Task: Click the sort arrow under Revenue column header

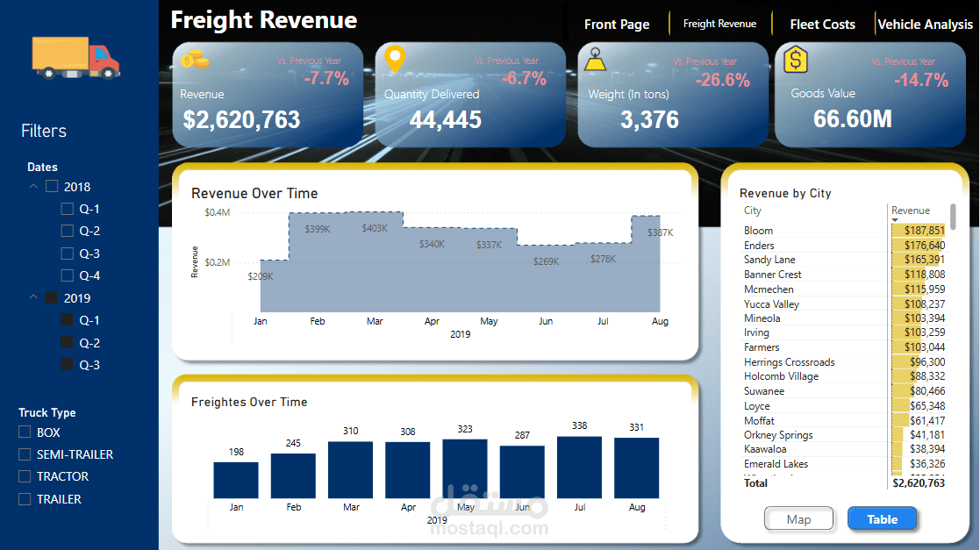Action: (895, 220)
